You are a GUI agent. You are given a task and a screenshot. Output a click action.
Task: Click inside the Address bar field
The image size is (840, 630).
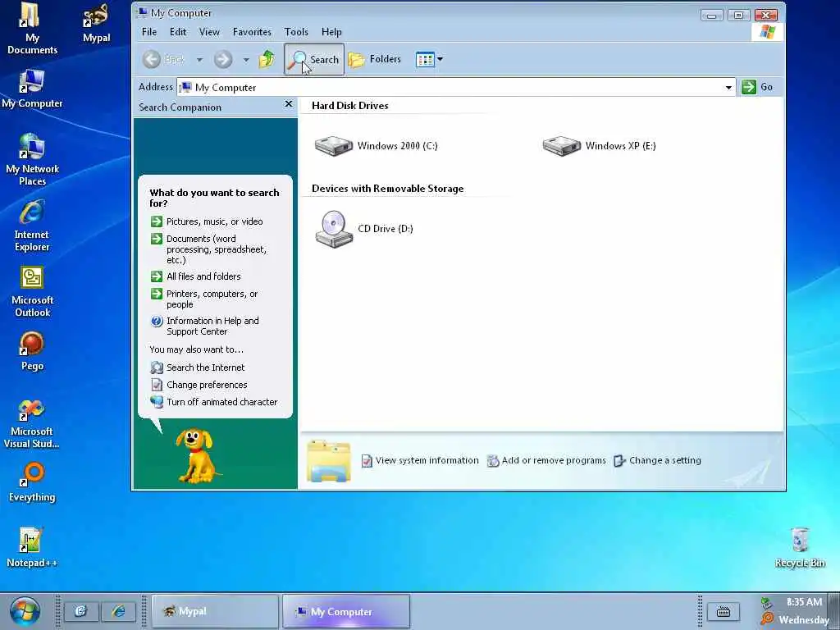tap(455, 87)
